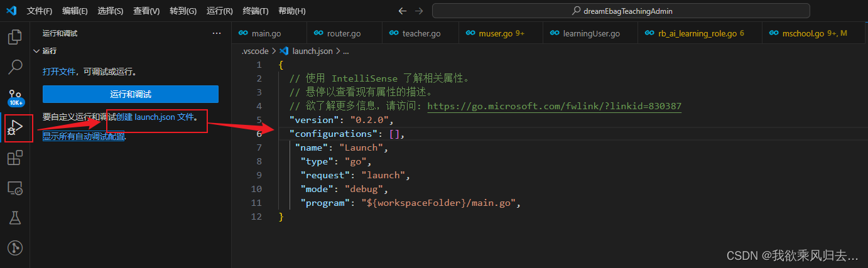Click the "type" key on line 8
868x268 pixels.
318,161
